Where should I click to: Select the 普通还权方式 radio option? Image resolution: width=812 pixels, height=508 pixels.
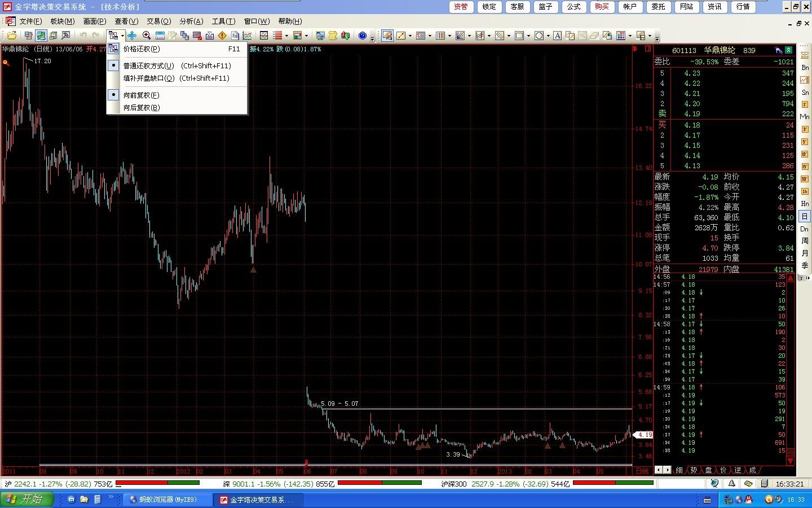click(148, 65)
